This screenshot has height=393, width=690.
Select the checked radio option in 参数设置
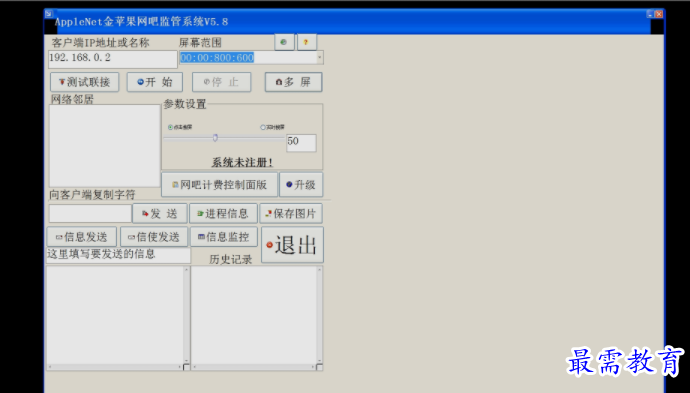click(170, 127)
